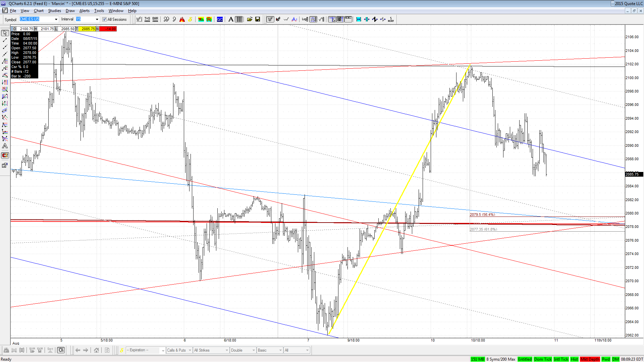Click the red R icon

pyautogui.click(x=209, y=19)
